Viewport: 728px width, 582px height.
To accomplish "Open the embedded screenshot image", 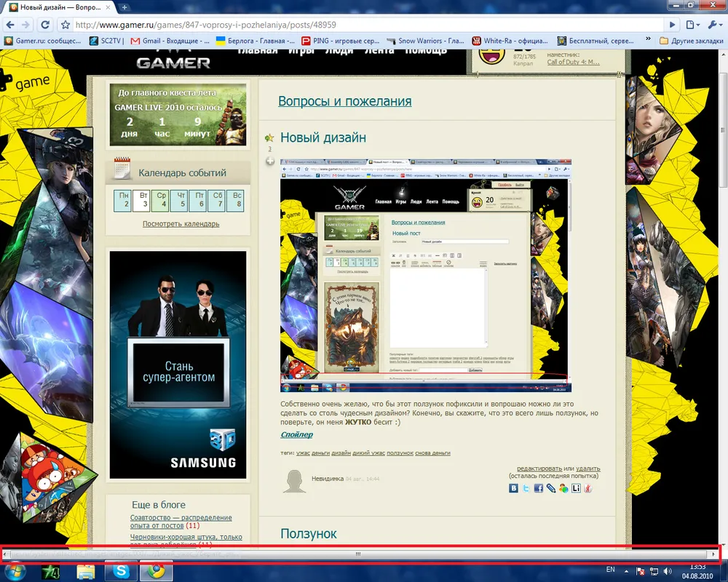I will click(x=426, y=276).
